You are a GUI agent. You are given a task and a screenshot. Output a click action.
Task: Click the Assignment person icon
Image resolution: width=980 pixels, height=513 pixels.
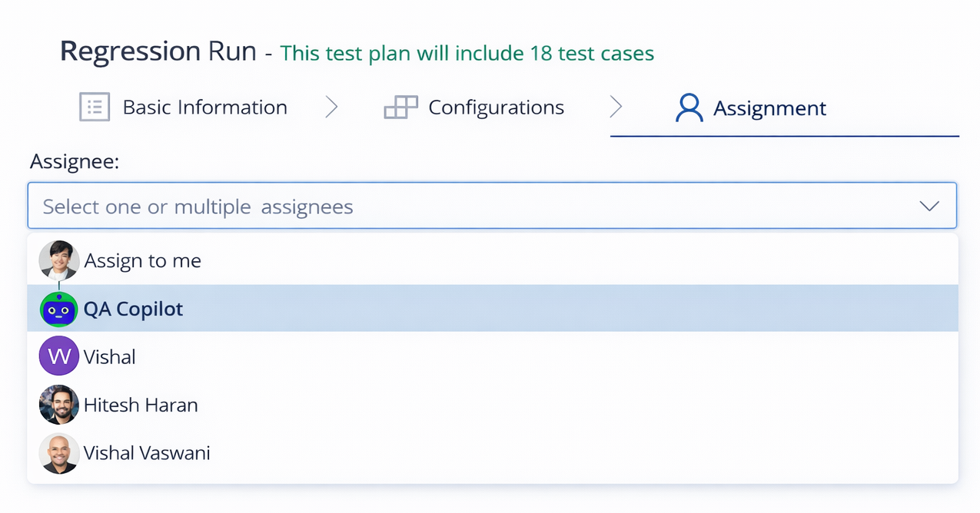click(689, 108)
